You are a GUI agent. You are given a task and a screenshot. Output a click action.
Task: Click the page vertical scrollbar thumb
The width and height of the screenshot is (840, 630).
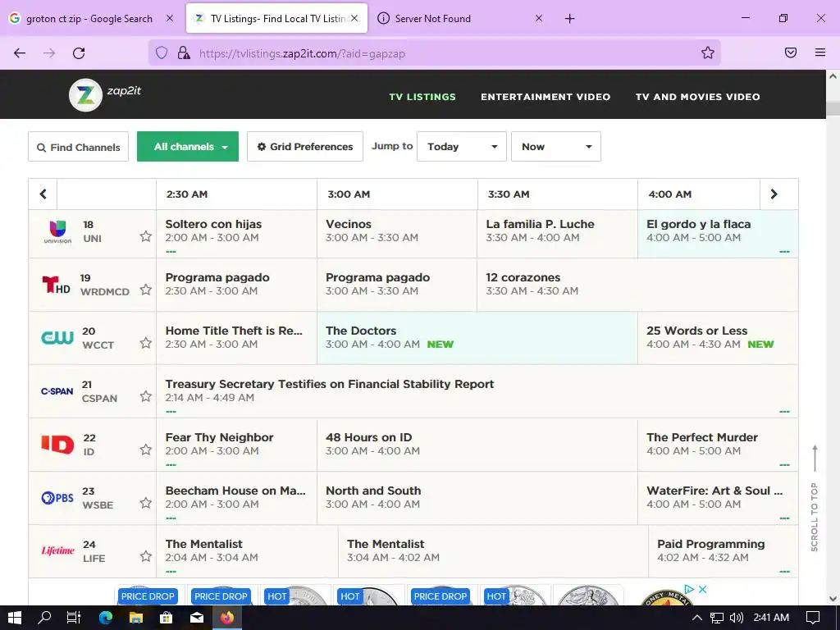(833, 107)
